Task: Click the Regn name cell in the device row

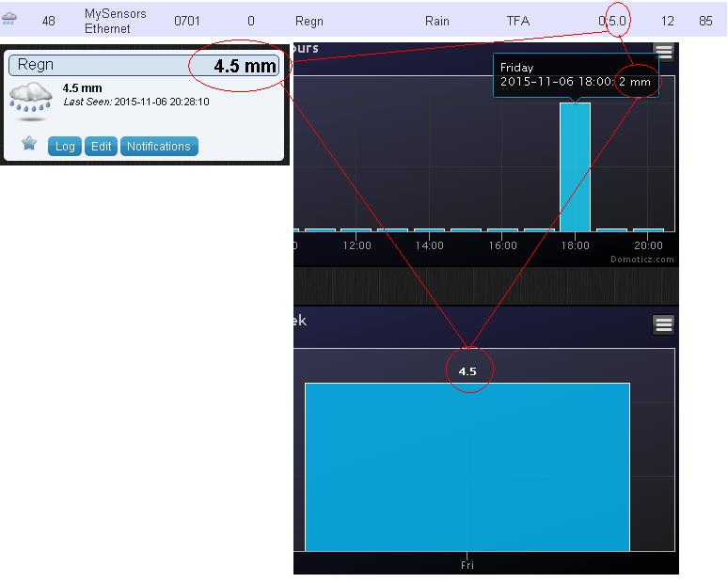Action: (309, 22)
